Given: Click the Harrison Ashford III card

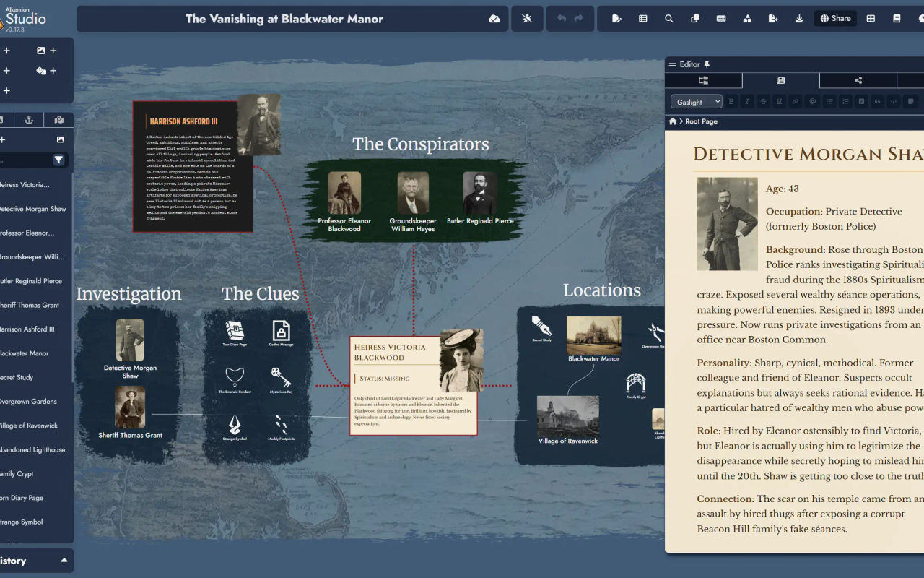Looking at the screenshot, I should pos(193,166).
